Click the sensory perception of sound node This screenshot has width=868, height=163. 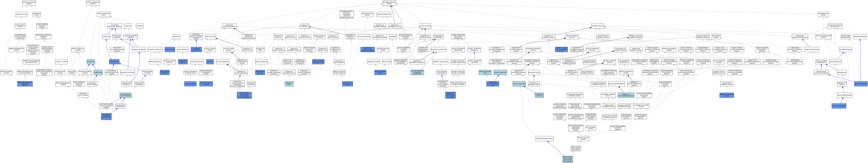pos(206,84)
